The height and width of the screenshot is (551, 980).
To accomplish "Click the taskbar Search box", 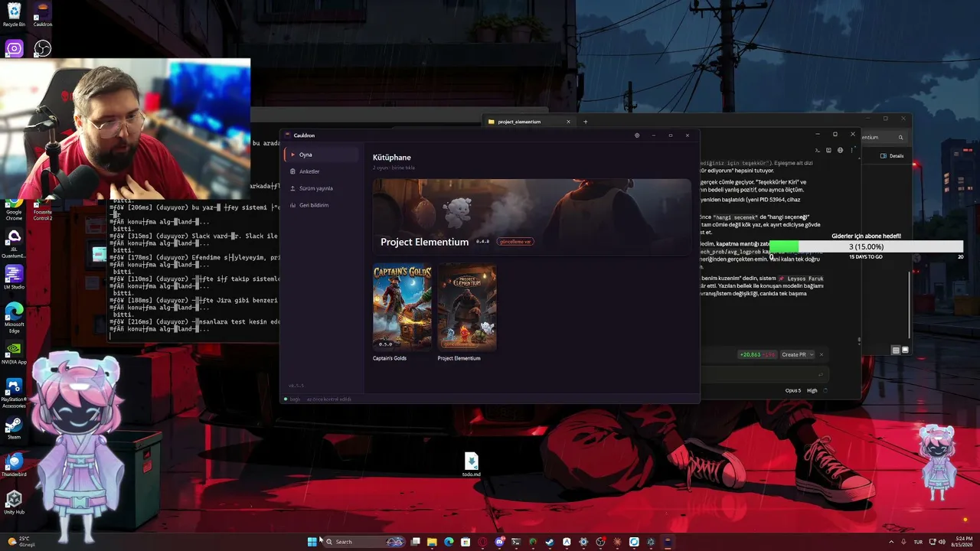I will click(364, 542).
